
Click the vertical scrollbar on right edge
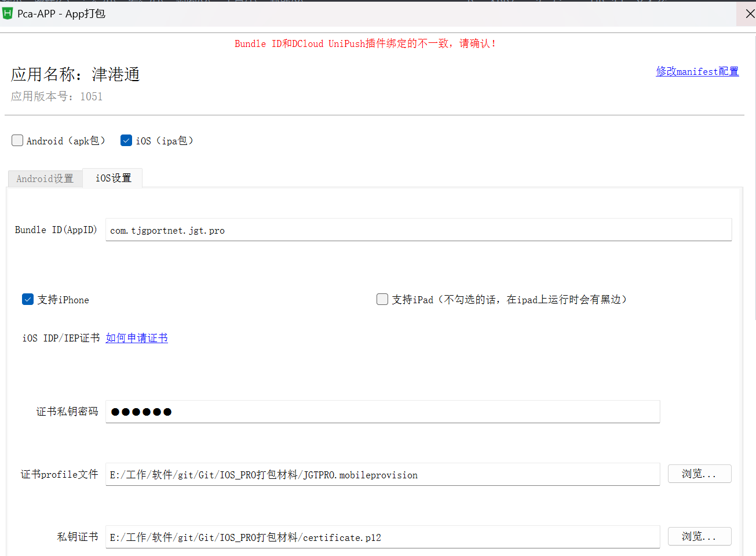[x=754, y=174]
